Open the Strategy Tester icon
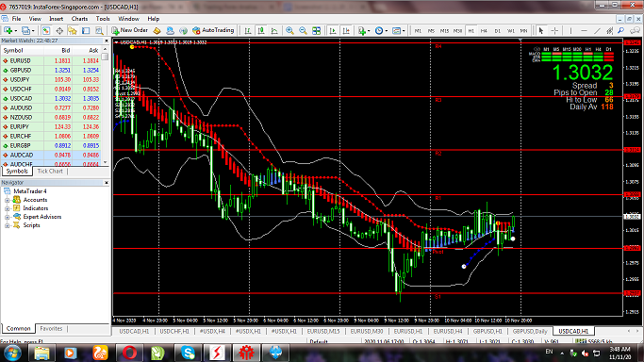This screenshot has width=644, height=362. click(99, 30)
